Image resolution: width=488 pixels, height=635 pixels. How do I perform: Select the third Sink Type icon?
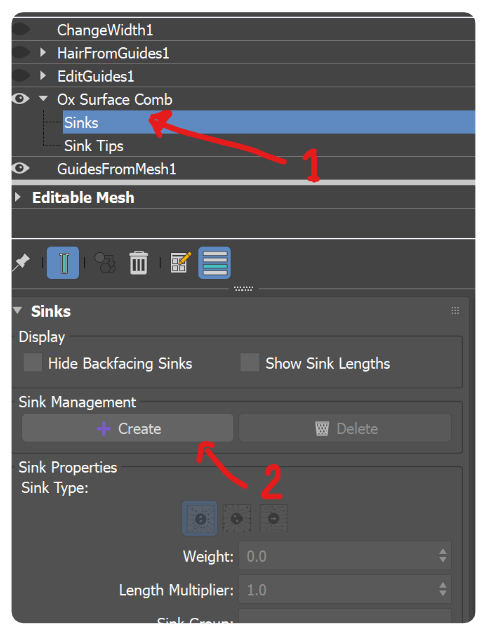pos(273,518)
